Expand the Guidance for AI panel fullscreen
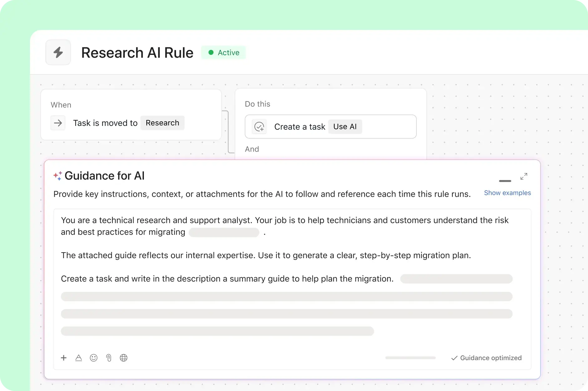 click(524, 176)
